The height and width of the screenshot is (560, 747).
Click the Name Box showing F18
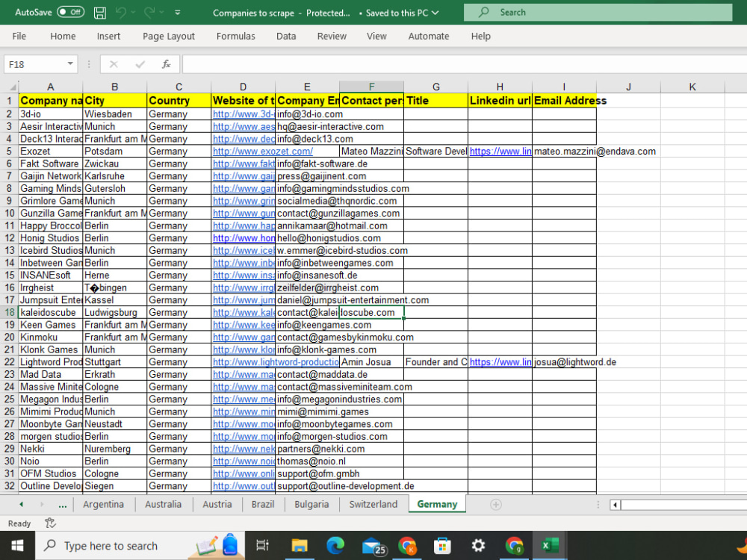coord(35,64)
